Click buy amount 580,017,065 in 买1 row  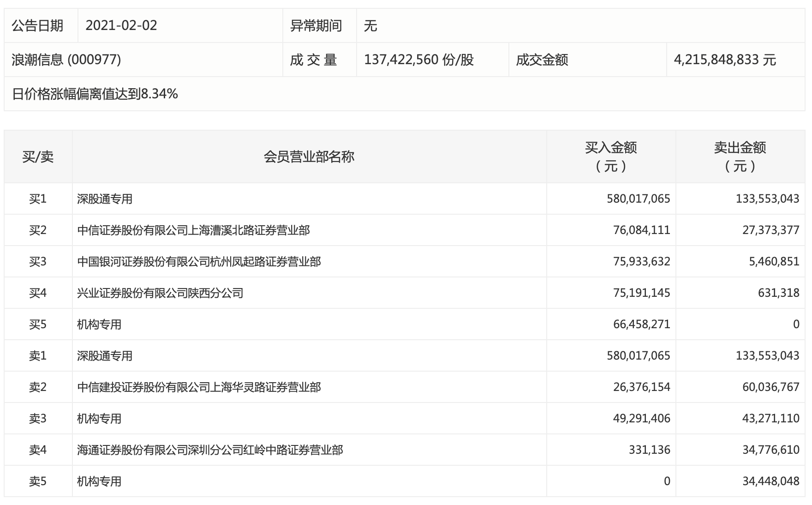(x=639, y=198)
